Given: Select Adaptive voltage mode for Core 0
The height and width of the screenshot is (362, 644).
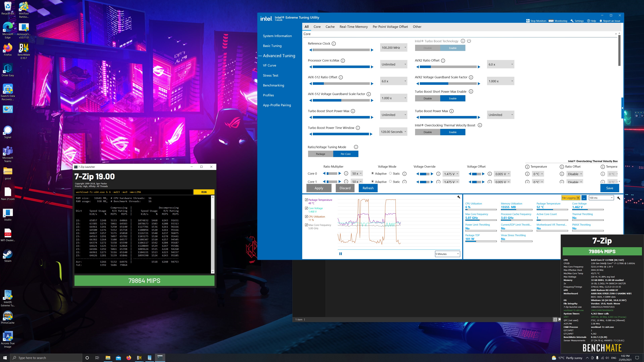Looking at the screenshot, I should click(x=372, y=173).
